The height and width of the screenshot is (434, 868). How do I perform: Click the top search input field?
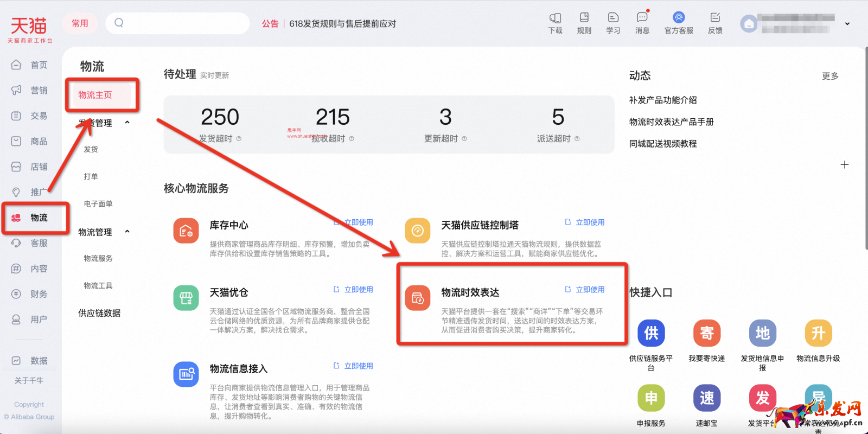(178, 23)
